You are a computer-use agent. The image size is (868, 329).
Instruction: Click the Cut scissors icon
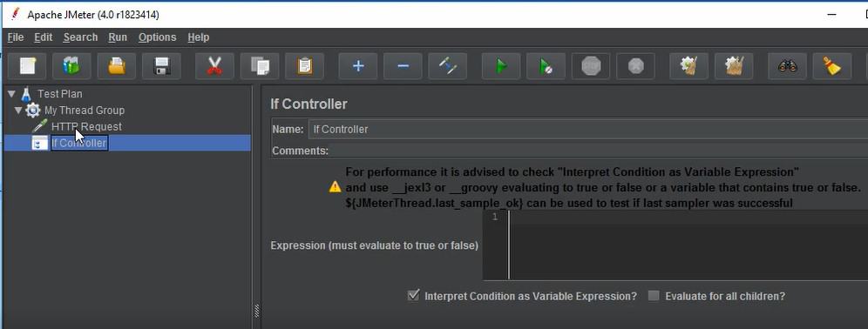click(x=214, y=66)
